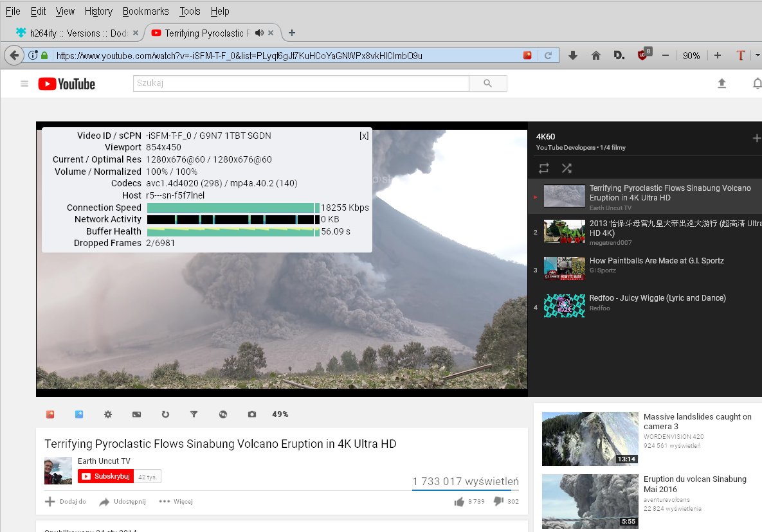This screenshot has width=762, height=532.
Task: Click the green padlock security icon
Action: [x=44, y=55]
